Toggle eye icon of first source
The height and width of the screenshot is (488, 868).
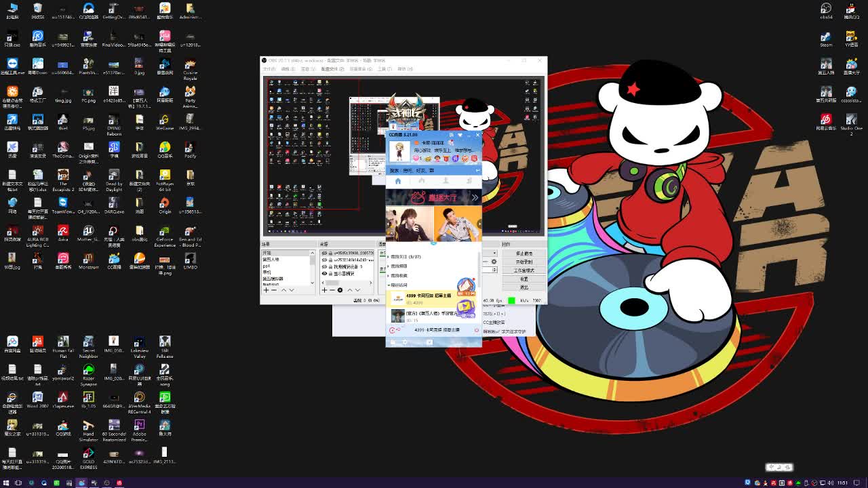325,253
